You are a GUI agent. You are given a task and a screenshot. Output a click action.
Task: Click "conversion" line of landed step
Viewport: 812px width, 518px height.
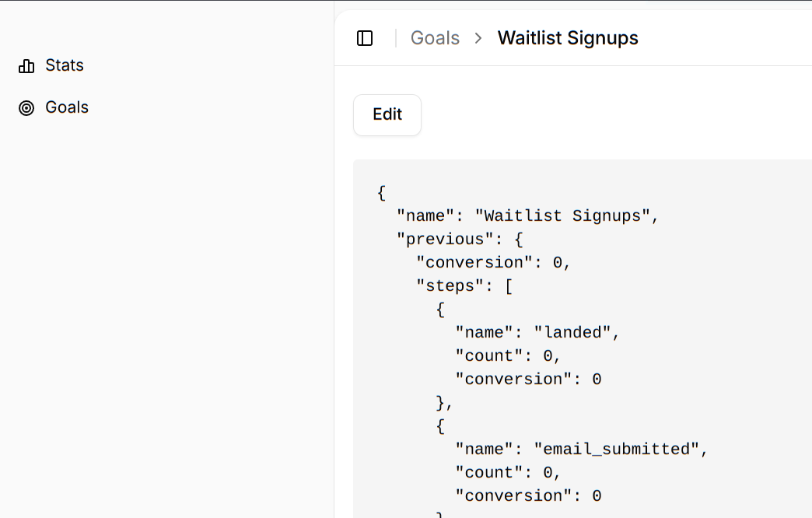tap(527, 379)
